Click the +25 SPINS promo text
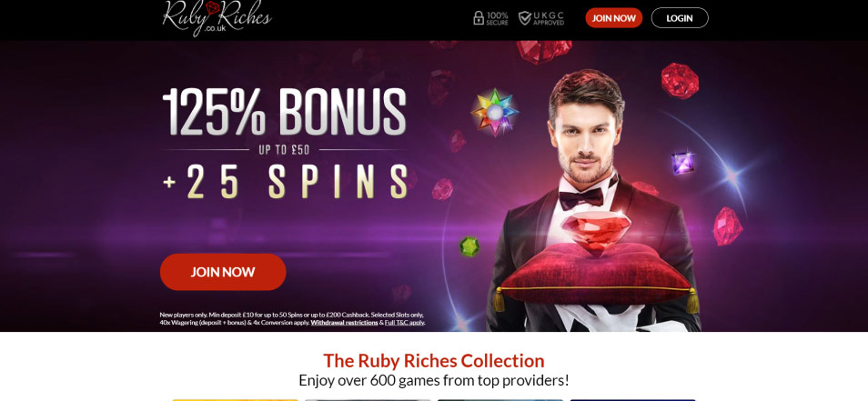 pyautogui.click(x=287, y=182)
